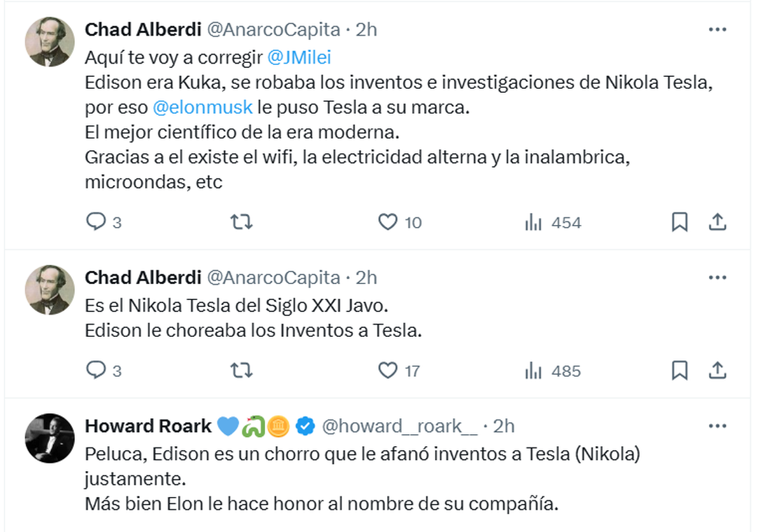This screenshot has width=763, height=532.
Task: View analytics showing 454 views
Action: pos(553,222)
